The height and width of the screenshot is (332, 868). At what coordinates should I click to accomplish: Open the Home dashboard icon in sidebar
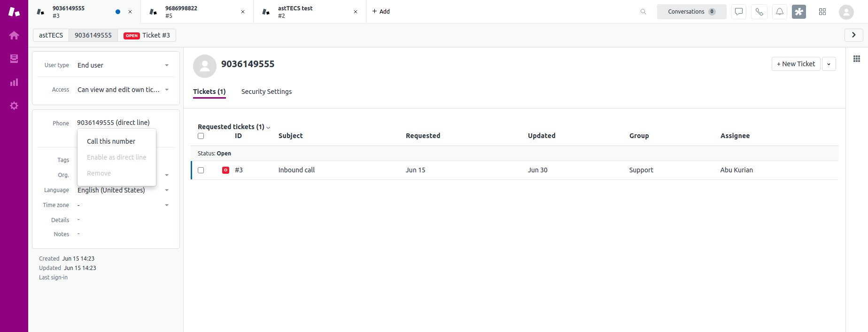(14, 35)
